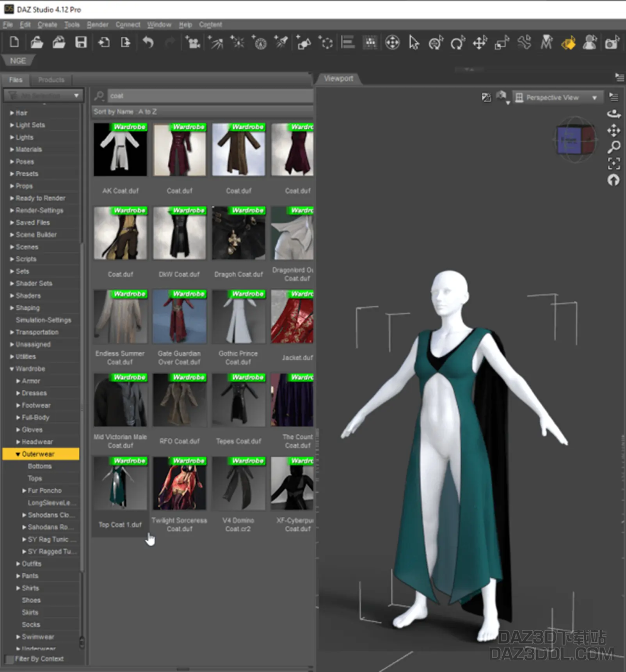The image size is (626, 672).
Task: Open the Help menu
Action: (x=185, y=24)
